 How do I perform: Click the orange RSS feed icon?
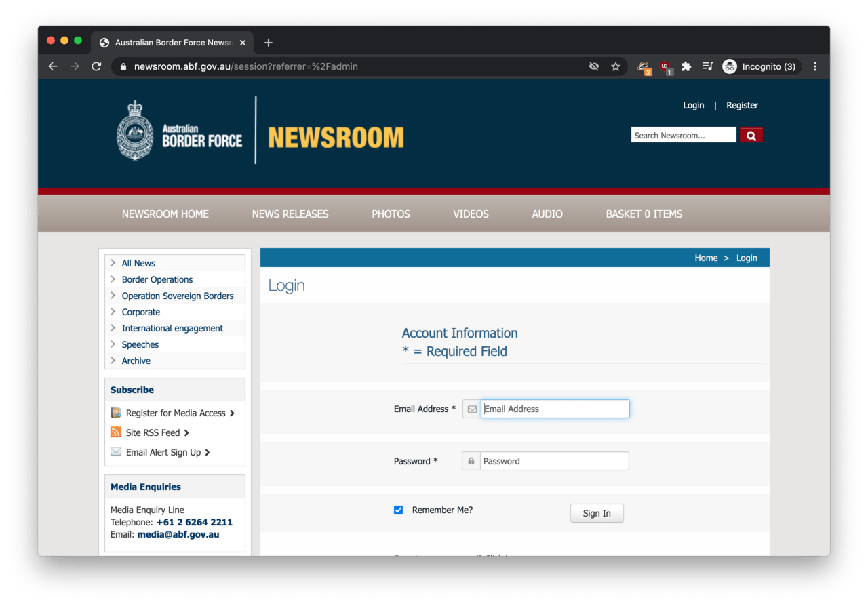[x=116, y=432]
